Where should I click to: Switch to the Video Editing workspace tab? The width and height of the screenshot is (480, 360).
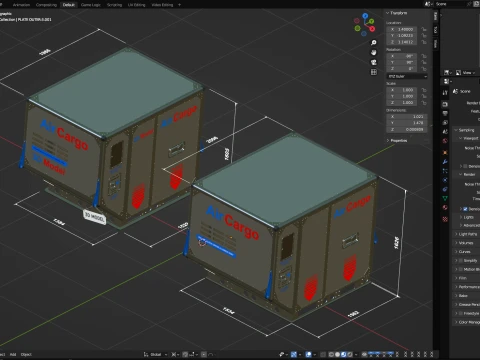tap(162, 5)
